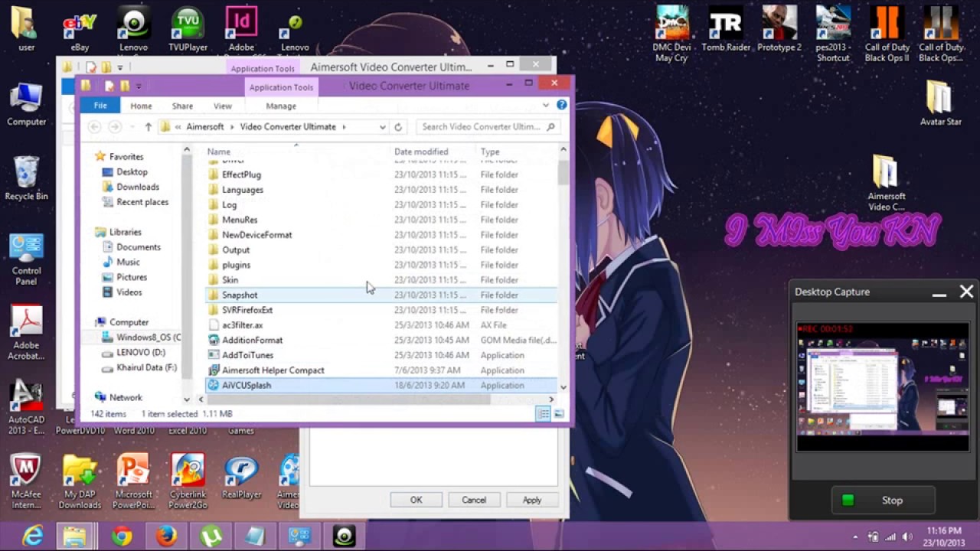Click uTorrent in the taskbar
The image size is (980, 551).
point(211,536)
